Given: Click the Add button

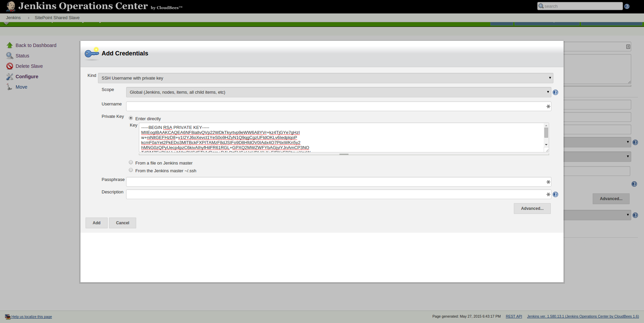Looking at the screenshot, I should click(97, 223).
